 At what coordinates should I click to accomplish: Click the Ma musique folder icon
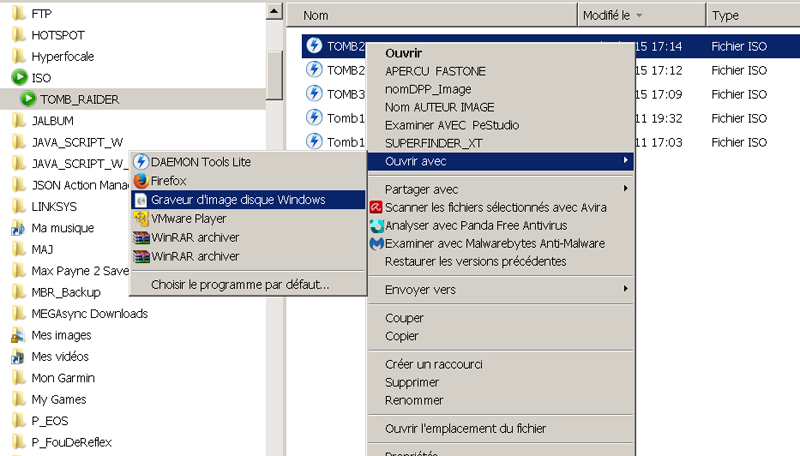(x=18, y=228)
